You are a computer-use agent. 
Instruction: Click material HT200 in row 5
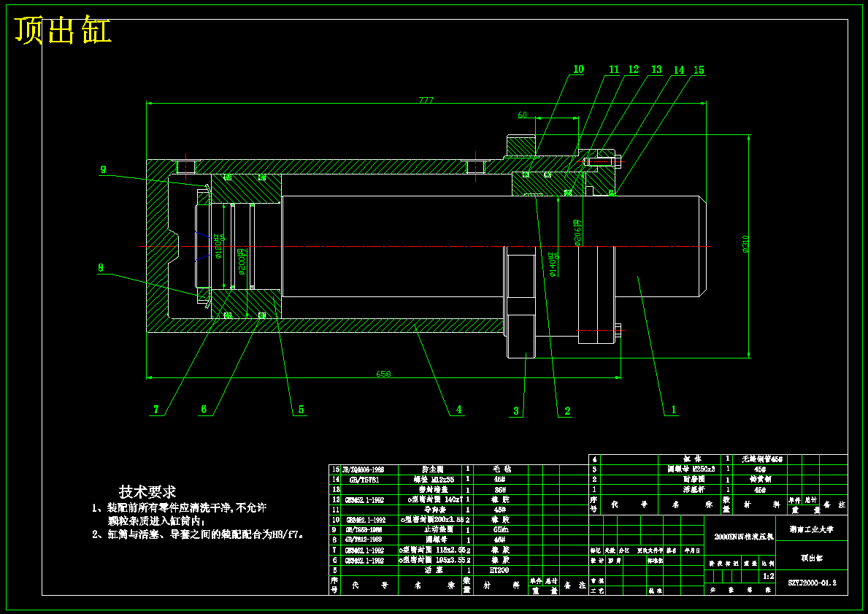click(x=499, y=570)
